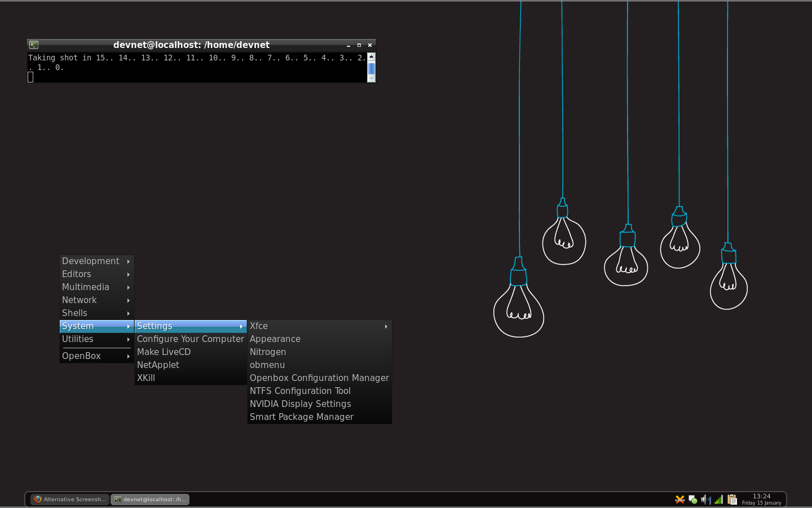Screen dimensions: 812x508
Task: Select Nitrogen from the Settings menu
Action: (x=268, y=352)
